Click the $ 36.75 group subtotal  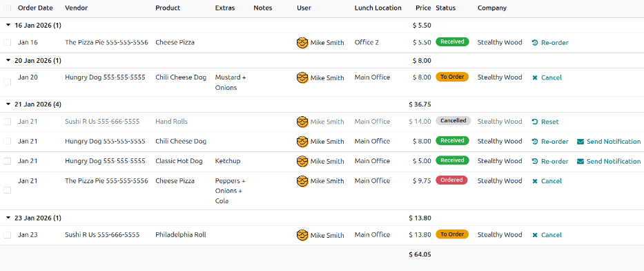click(420, 104)
